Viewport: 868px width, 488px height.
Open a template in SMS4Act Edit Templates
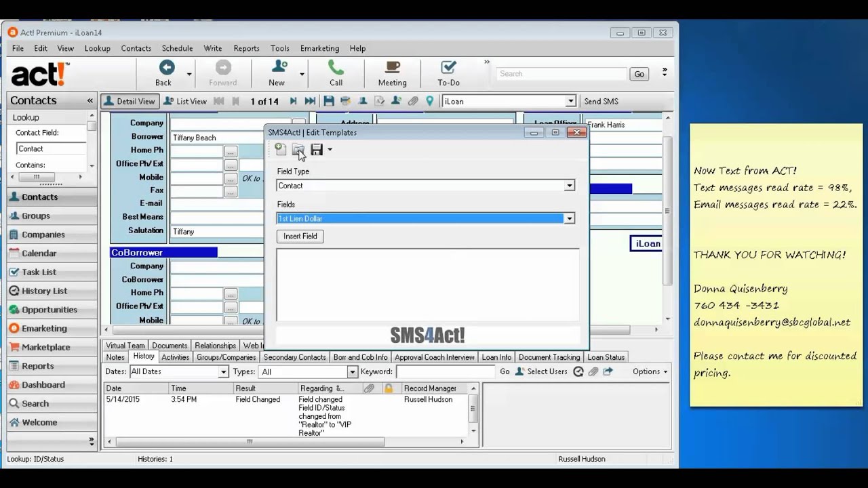(298, 149)
